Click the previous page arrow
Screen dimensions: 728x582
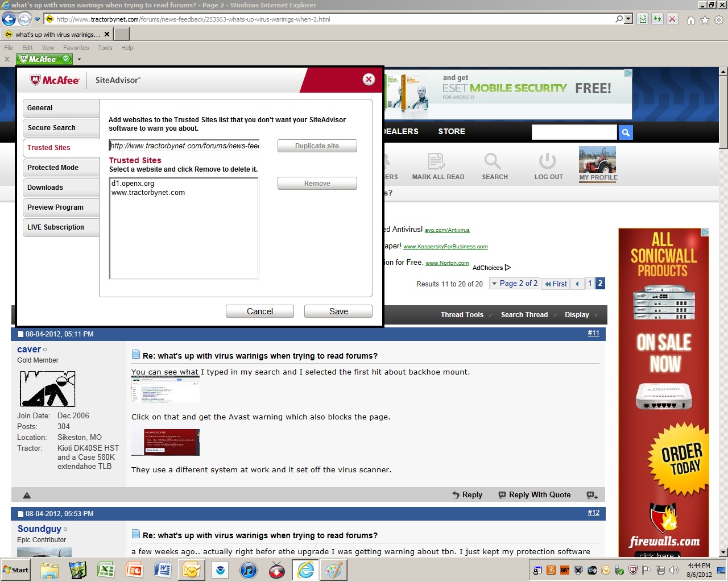point(577,284)
